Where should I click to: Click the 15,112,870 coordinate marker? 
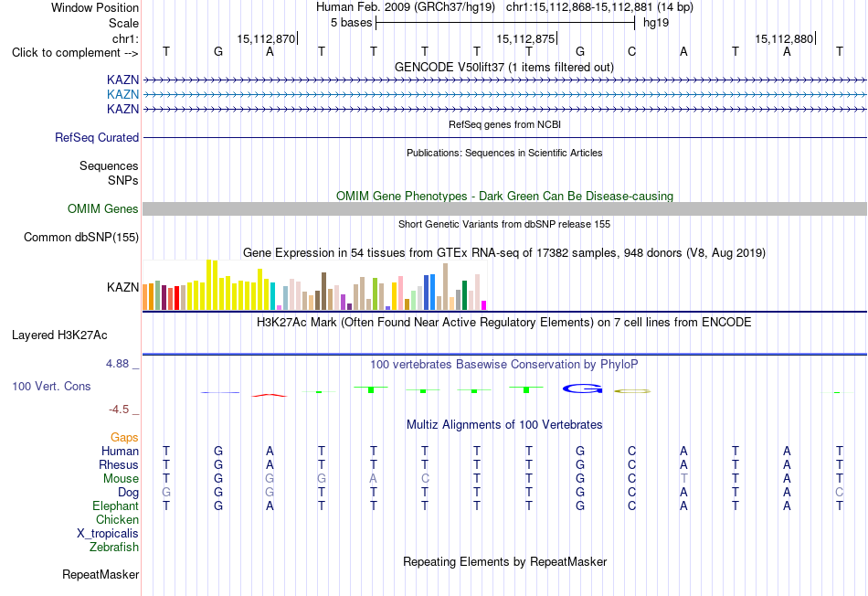(266, 38)
